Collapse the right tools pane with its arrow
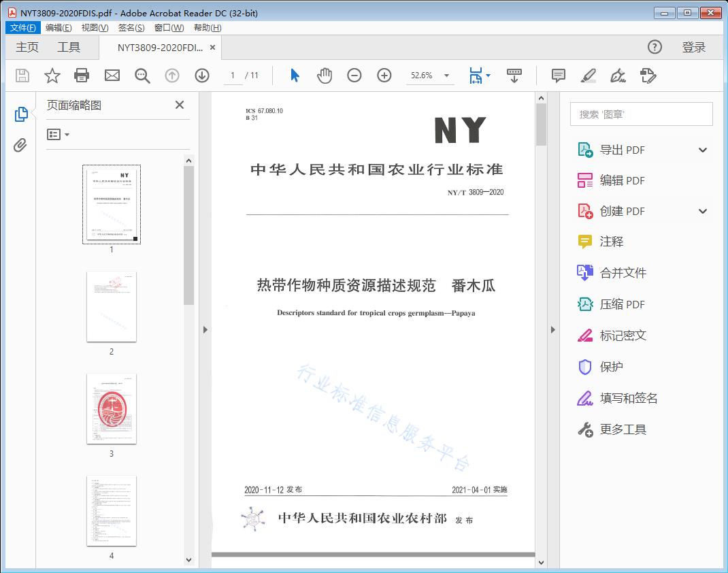Screen dimensions: 728x573 (x=553, y=329)
